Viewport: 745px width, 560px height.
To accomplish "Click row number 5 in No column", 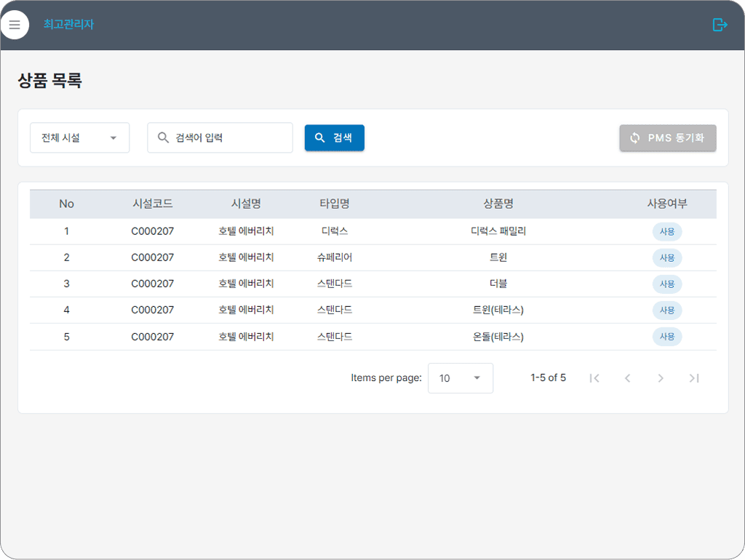I will point(66,337).
